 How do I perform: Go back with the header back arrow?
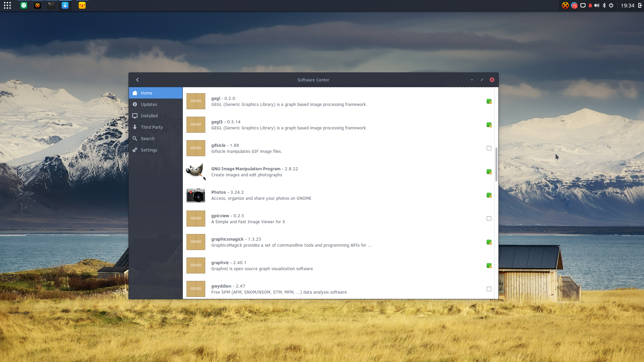pyautogui.click(x=138, y=80)
